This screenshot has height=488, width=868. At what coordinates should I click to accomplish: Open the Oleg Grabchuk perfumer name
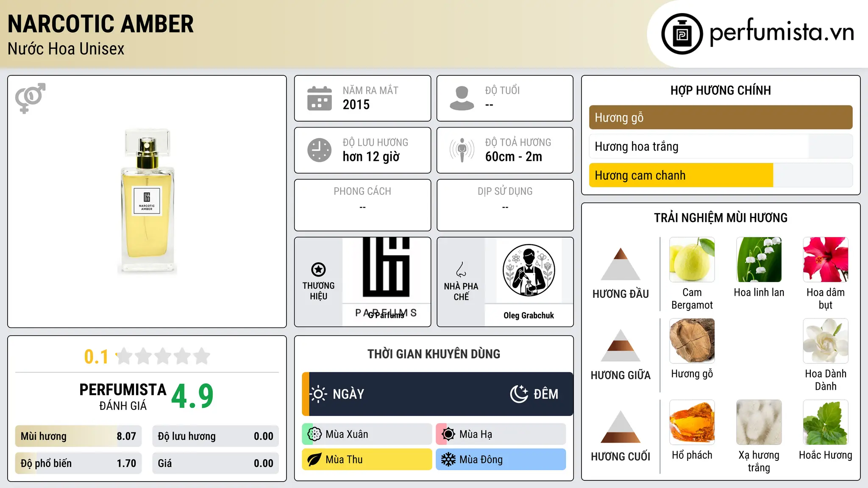coord(529,315)
